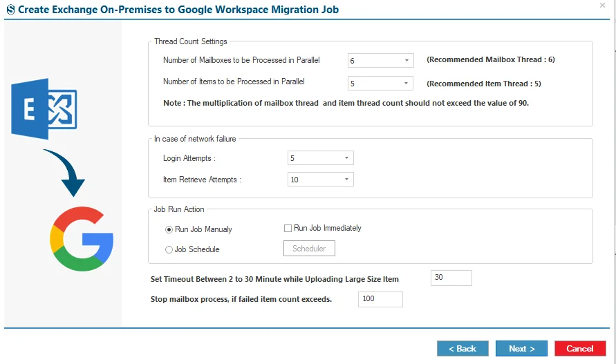
Task: Enable the Run Job Immediately checkbox
Action: point(288,228)
